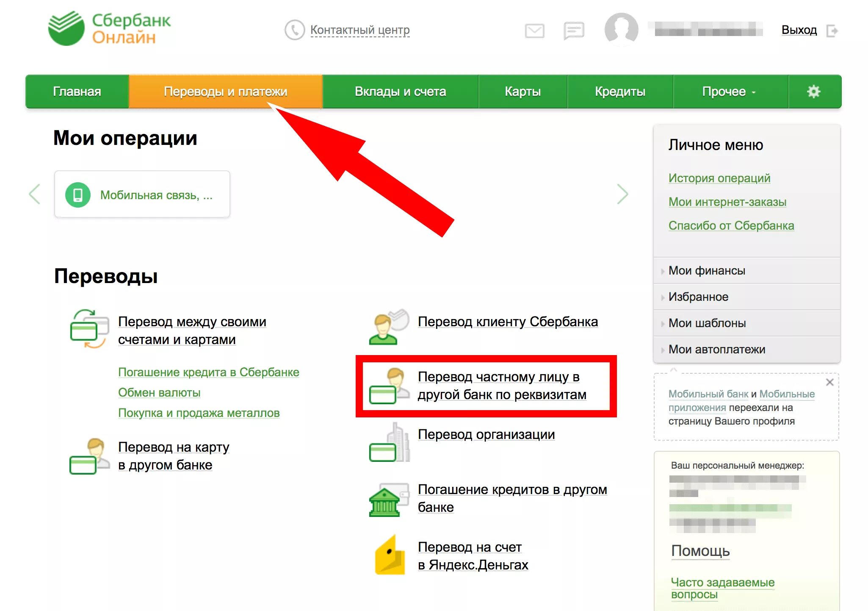Open Покупка и продажа металлов link
The width and height of the screenshot is (868, 611).
point(199,413)
